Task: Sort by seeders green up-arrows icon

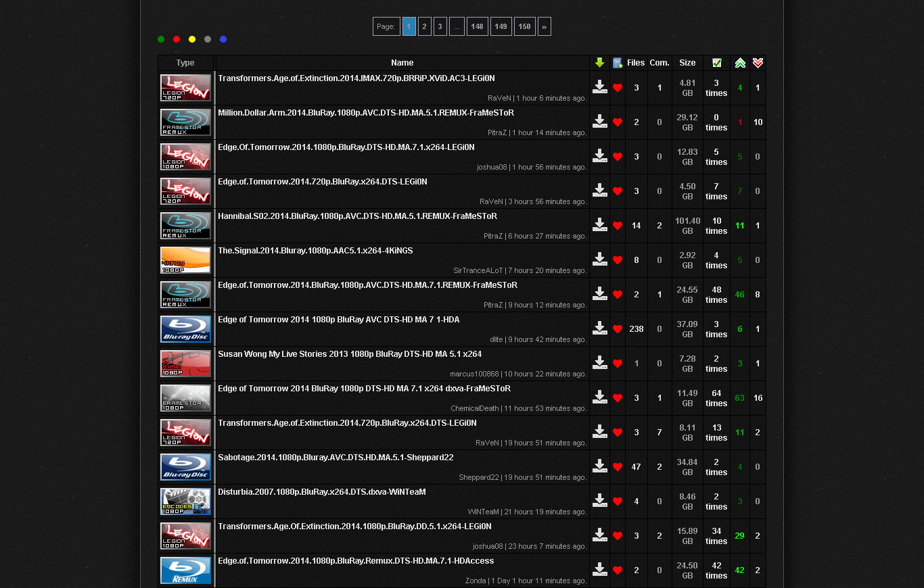Action: click(740, 63)
